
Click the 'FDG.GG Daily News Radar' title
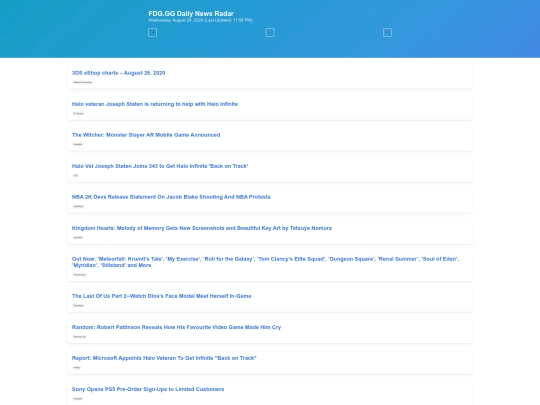point(191,13)
